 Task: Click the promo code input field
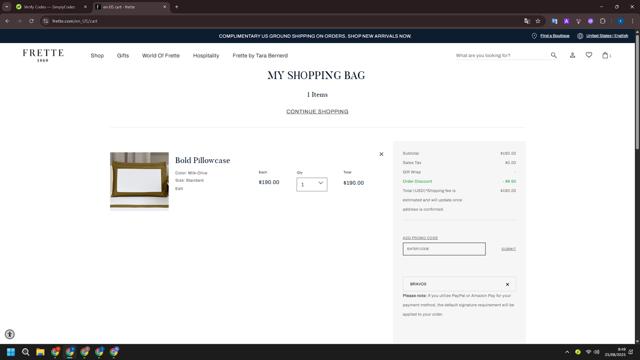tap(444, 249)
